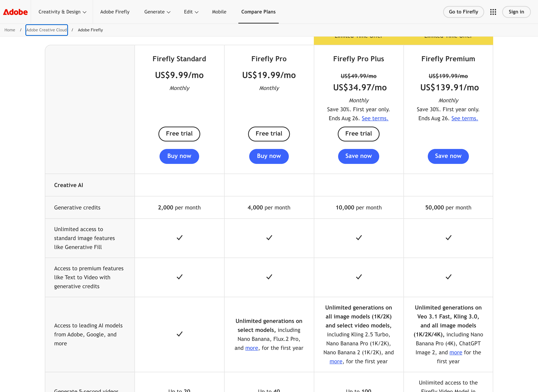Viewport: 538px width, 392px height.
Task: Click Standard checkmark for Text to Video row
Action: coord(180,277)
